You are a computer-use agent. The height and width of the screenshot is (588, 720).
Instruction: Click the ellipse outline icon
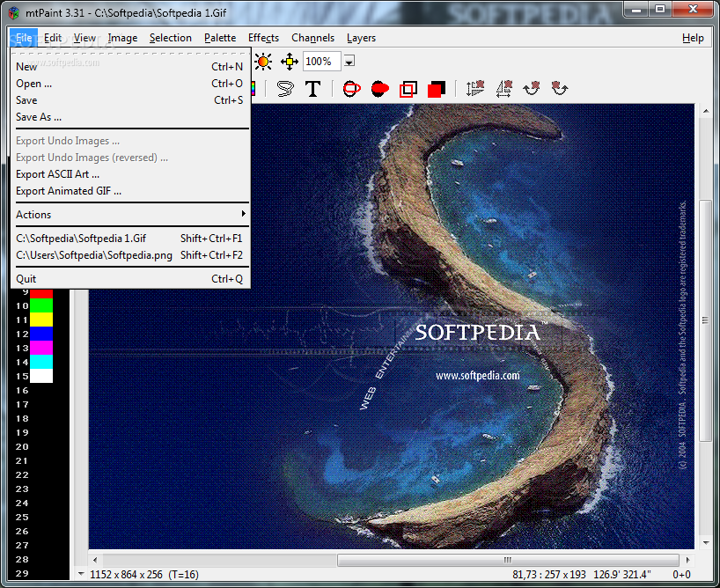coord(352,89)
